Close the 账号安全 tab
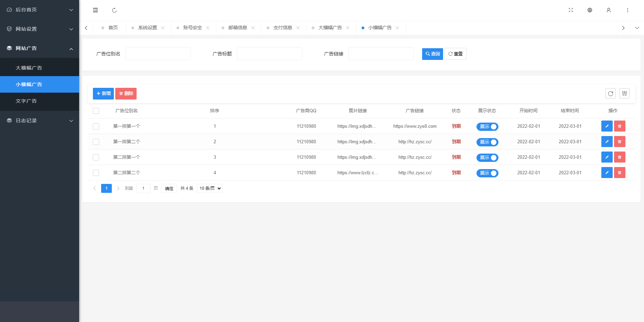Screen dimensions: 644x322 pyautogui.click(x=208, y=28)
